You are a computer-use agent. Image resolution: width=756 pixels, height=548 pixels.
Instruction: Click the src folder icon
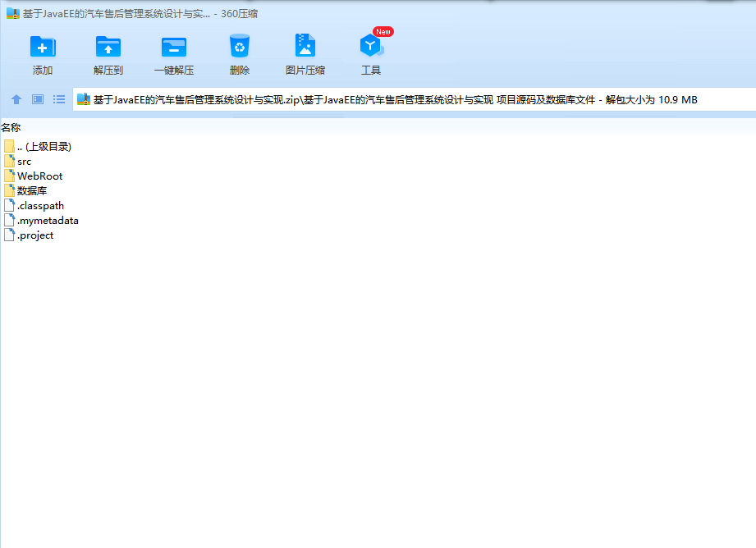point(9,161)
